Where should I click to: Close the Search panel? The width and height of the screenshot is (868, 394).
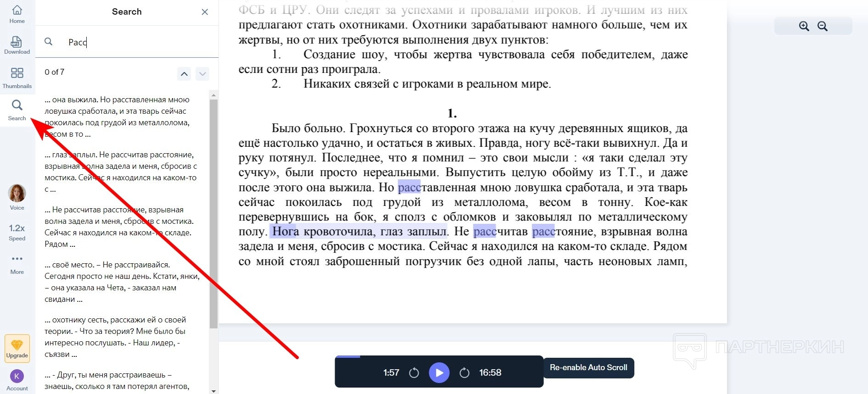(x=205, y=12)
